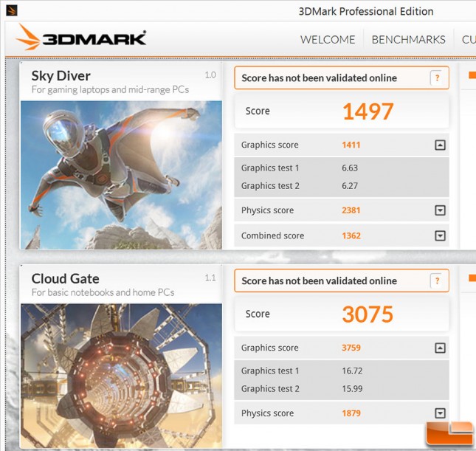
Task: Click the Sky Diver overall score 1497
Action: [368, 111]
